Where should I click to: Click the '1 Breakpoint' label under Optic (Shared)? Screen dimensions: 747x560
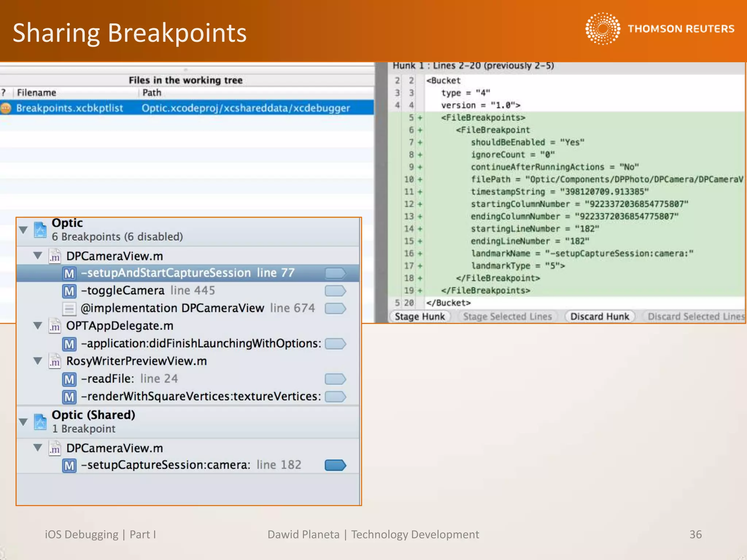[x=84, y=429]
